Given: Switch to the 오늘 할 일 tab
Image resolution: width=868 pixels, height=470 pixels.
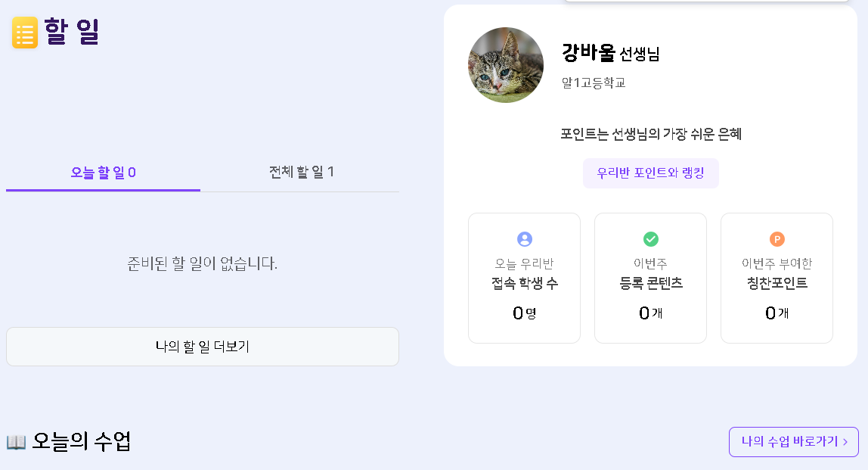Looking at the screenshot, I should (x=103, y=173).
